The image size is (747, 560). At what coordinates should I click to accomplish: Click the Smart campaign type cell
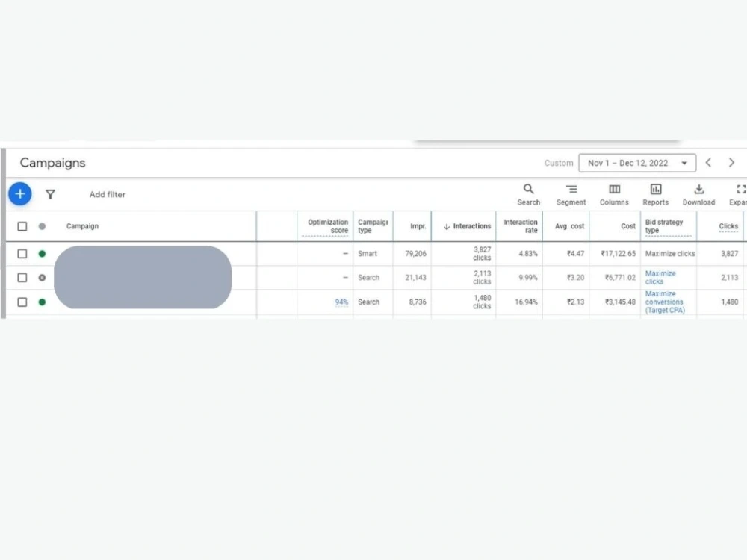368,254
